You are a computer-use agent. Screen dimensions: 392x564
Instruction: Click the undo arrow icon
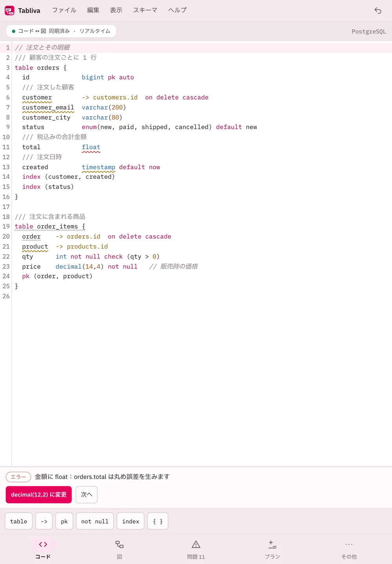pos(378,11)
